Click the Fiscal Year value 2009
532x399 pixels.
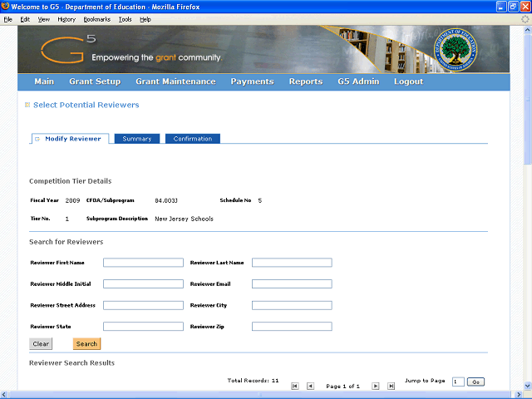72,200
